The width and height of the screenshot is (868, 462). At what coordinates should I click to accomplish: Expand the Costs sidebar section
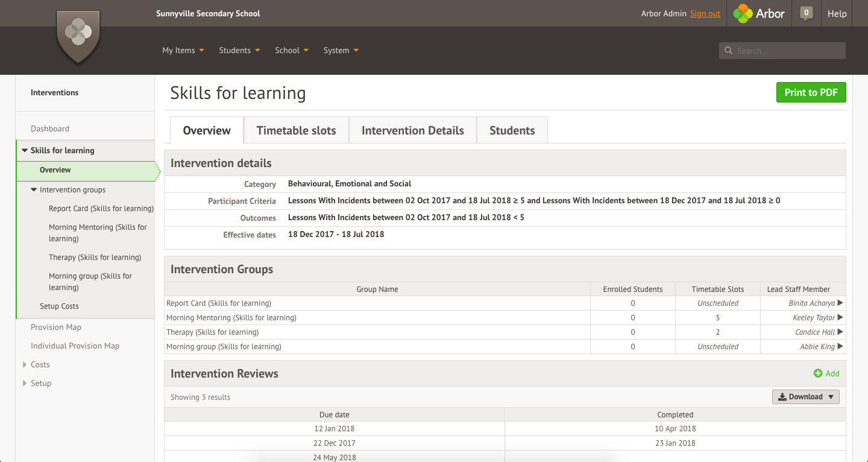tap(25, 365)
